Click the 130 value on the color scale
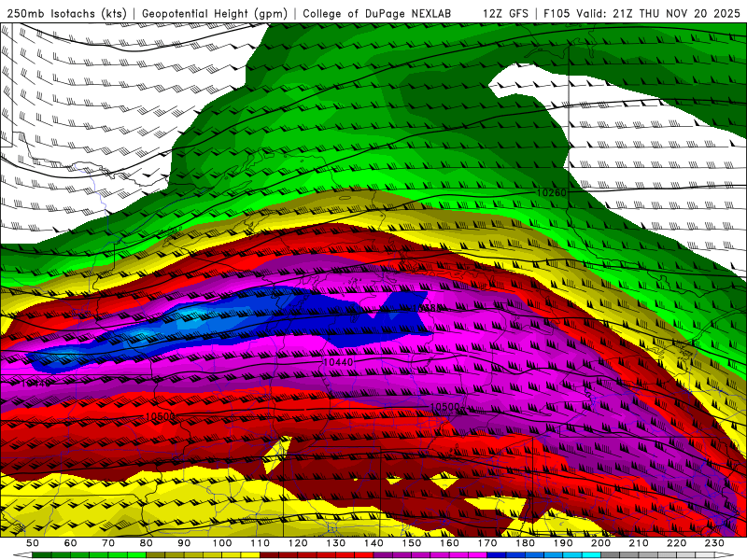The image size is (747, 560). pos(336,543)
